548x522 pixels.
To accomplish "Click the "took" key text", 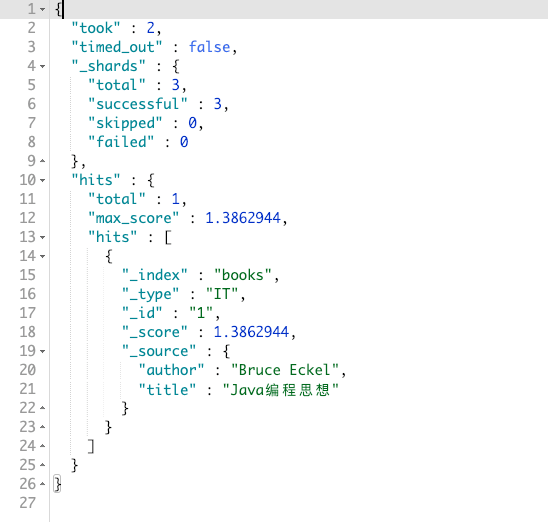I will point(96,28).
